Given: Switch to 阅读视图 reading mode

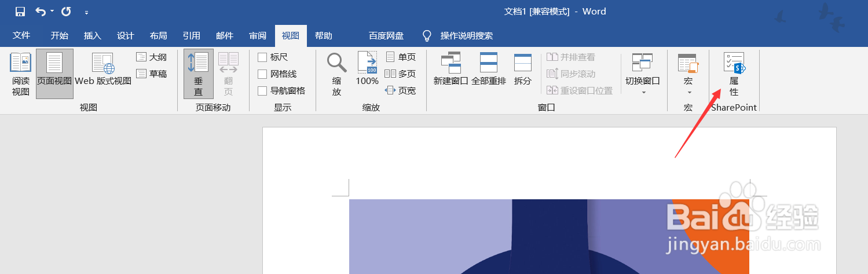Looking at the screenshot, I should tap(21, 74).
